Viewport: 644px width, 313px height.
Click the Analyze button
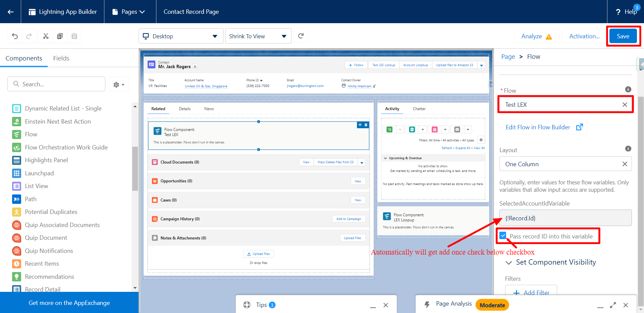[x=537, y=36]
